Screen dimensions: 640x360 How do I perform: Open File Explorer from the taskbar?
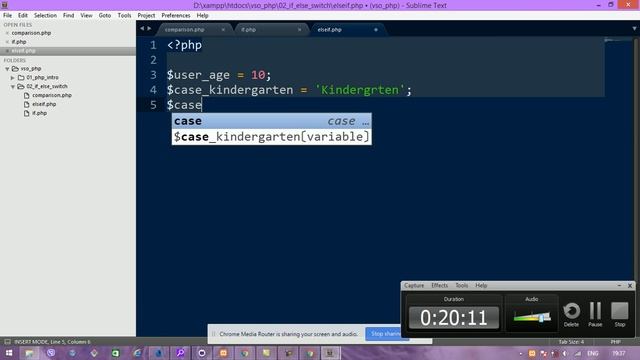pyautogui.click(x=29, y=353)
